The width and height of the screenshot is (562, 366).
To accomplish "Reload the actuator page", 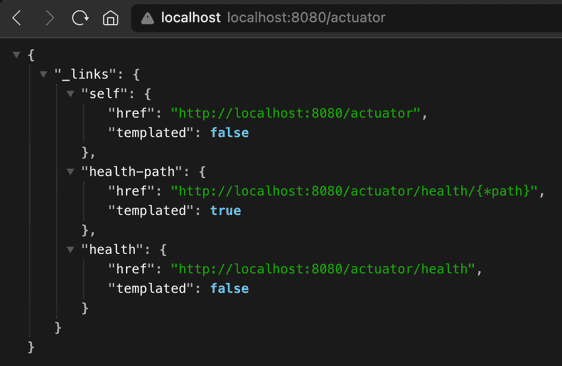I will pos(80,18).
